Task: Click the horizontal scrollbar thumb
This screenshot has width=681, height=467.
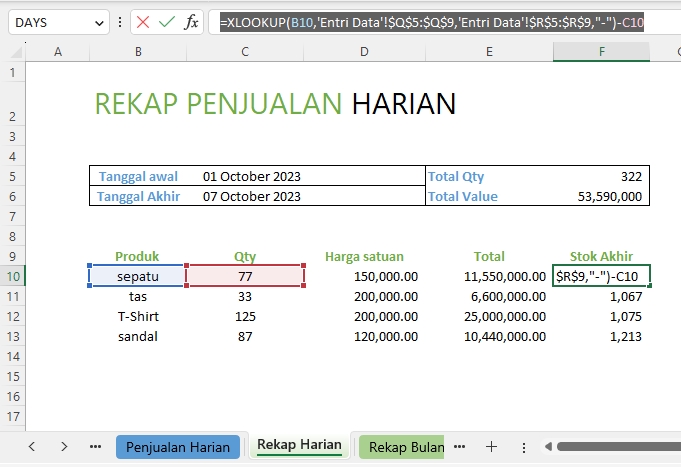Action: (x=619, y=447)
